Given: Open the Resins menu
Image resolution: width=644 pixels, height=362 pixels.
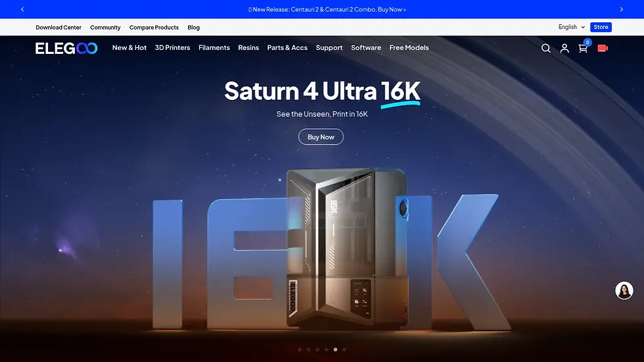Looking at the screenshot, I should 248,47.
